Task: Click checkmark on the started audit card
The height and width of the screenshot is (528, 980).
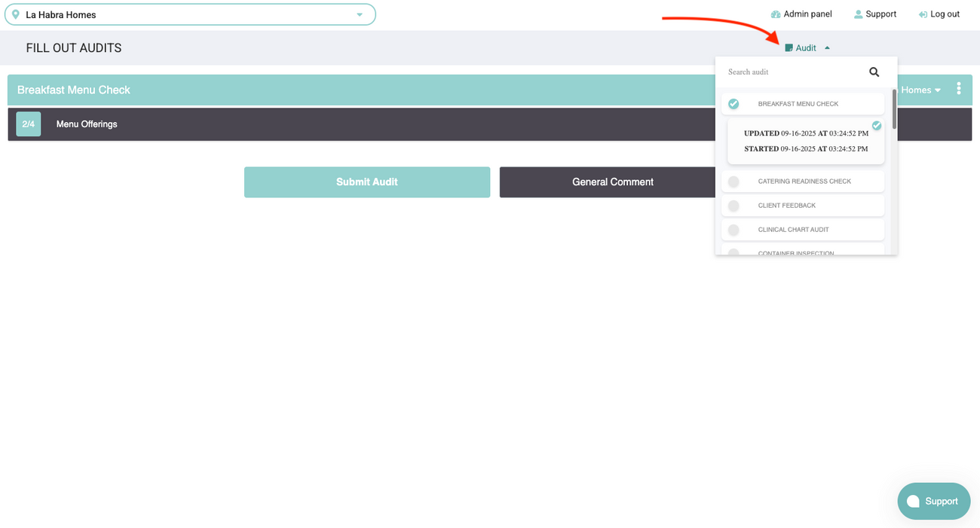Action: pos(877,126)
